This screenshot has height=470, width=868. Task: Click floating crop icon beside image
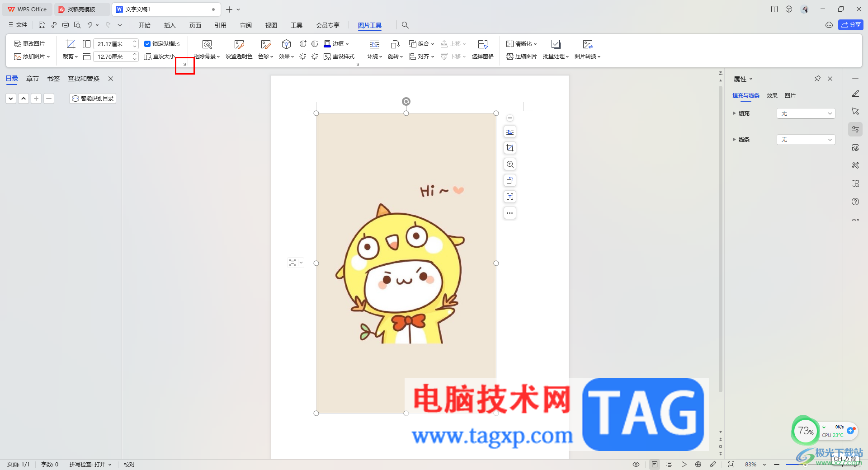[510, 148]
